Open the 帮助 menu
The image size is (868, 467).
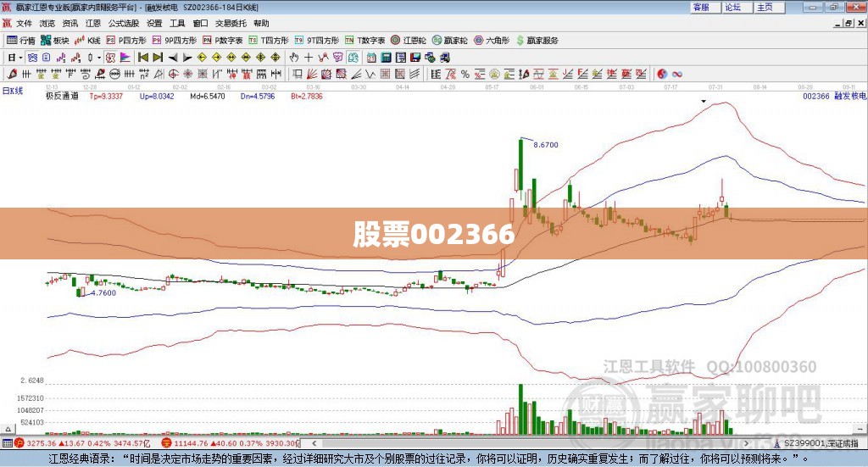pyautogui.click(x=261, y=23)
